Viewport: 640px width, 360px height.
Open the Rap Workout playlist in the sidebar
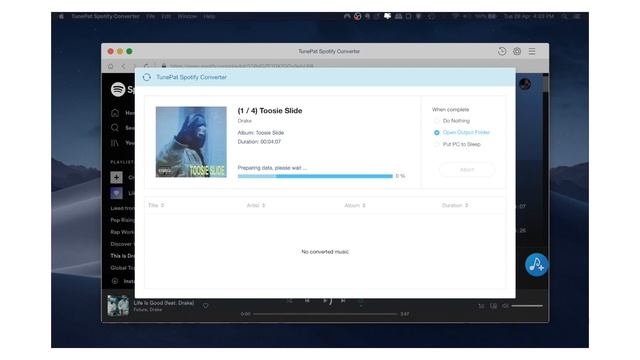[122, 232]
